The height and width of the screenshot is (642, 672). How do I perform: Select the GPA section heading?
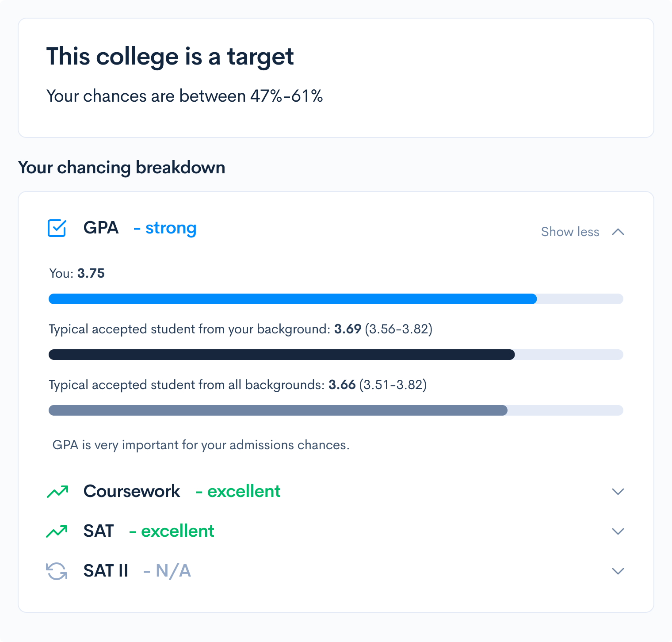[x=101, y=228]
